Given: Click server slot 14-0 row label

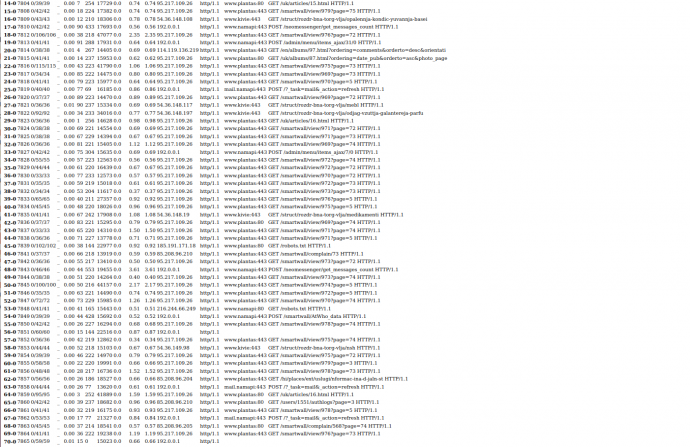Looking at the screenshot, I should 10,3.
